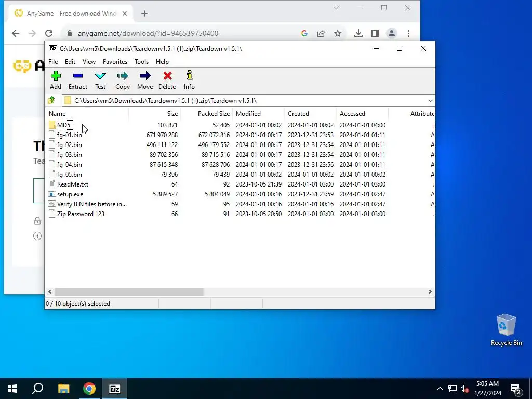This screenshot has width=532, height=399.
Task: Open the Recycle Bin on desktop
Action: [x=506, y=329]
